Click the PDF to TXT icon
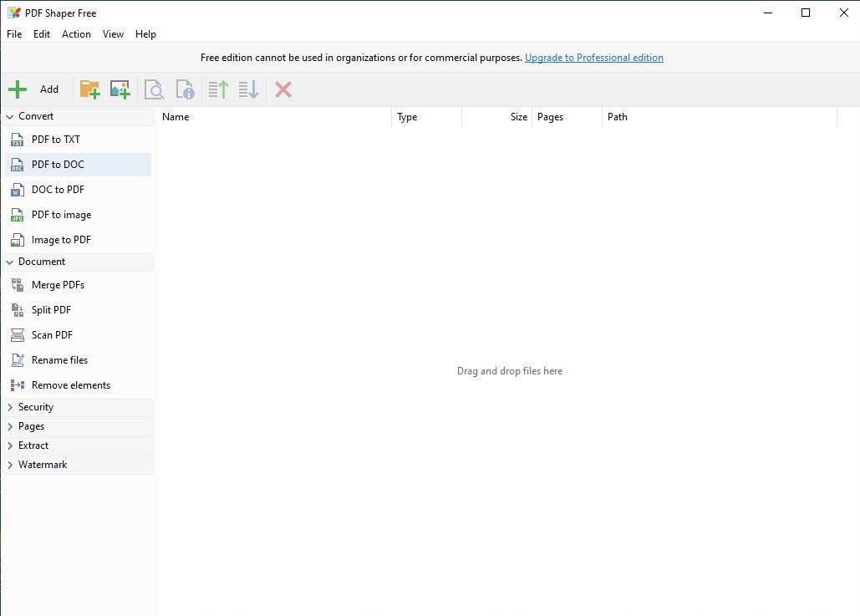This screenshot has width=860, height=616. [17, 140]
